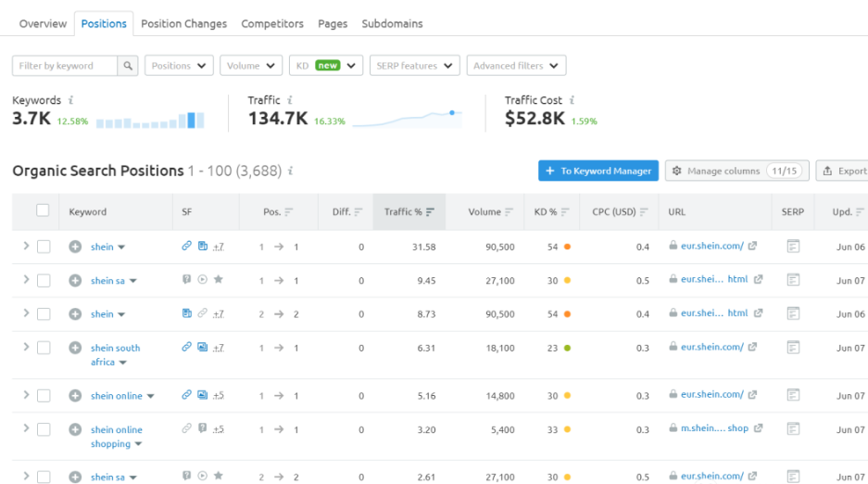This screenshot has width=868, height=484.
Task: Open the Positions filter dropdown
Action: click(x=179, y=66)
